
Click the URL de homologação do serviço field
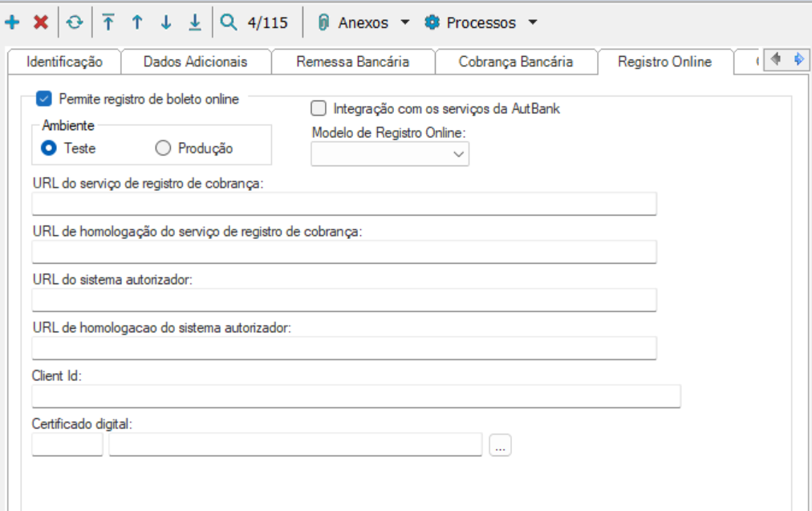[x=344, y=252]
